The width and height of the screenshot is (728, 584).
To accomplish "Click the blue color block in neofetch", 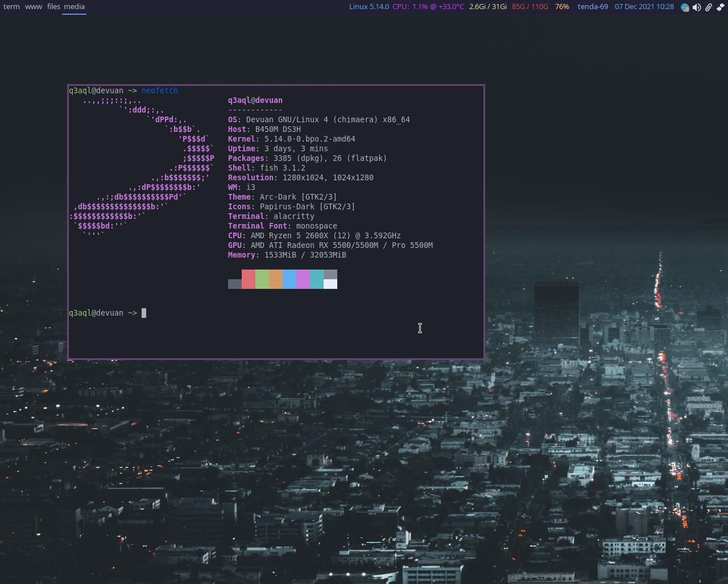I will click(x=289, y=279).
